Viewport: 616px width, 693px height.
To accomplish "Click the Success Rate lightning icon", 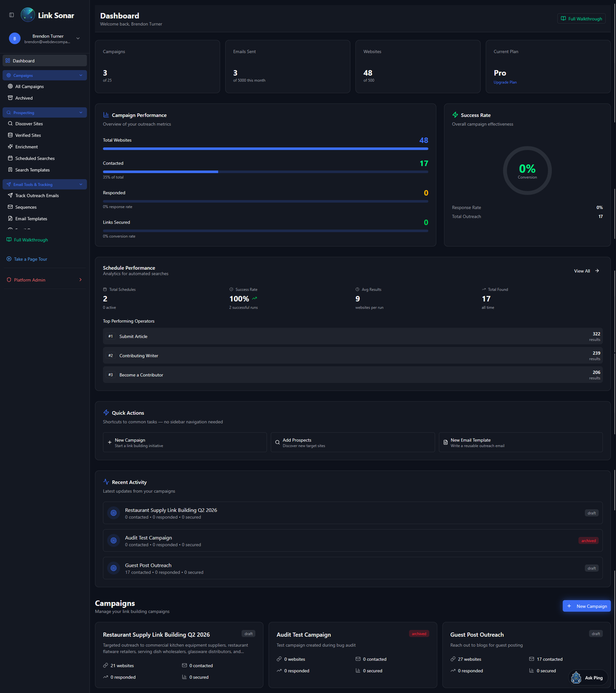I will [x=455, y=115].
